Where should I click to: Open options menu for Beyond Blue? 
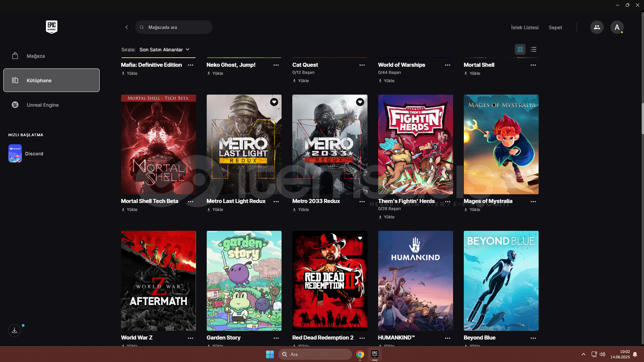click(x=533, y=338)
